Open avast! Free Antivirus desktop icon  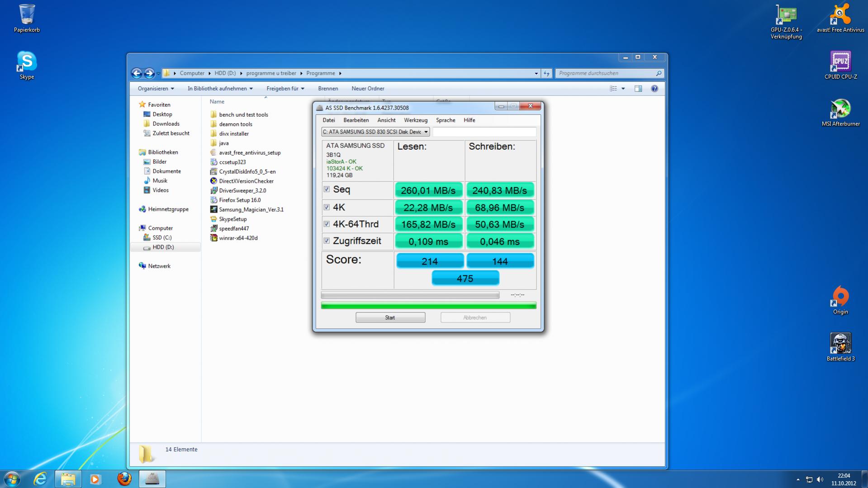(840, 18)
